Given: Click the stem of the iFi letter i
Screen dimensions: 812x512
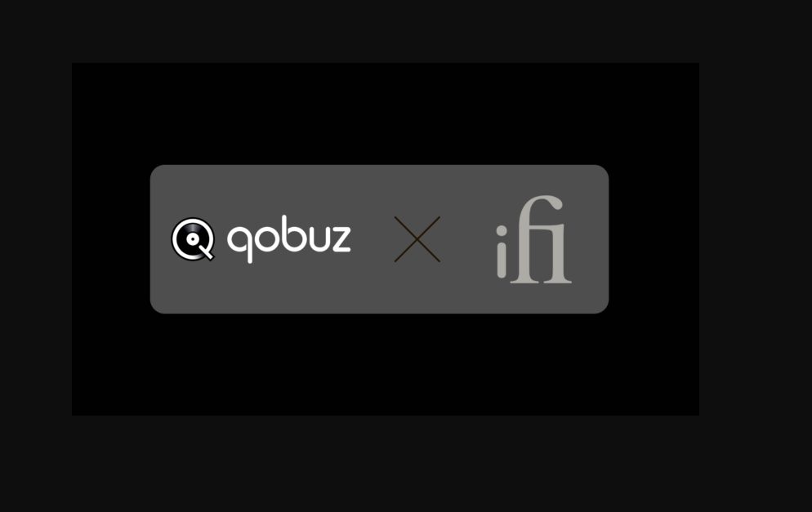Looking at the screenshot, I should click(502, 260).
